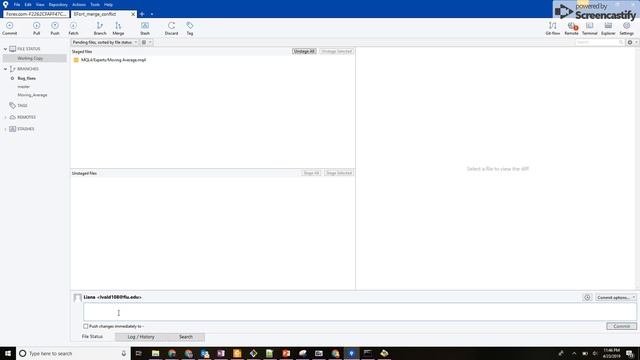Click the Unstage Selected button

336,51
